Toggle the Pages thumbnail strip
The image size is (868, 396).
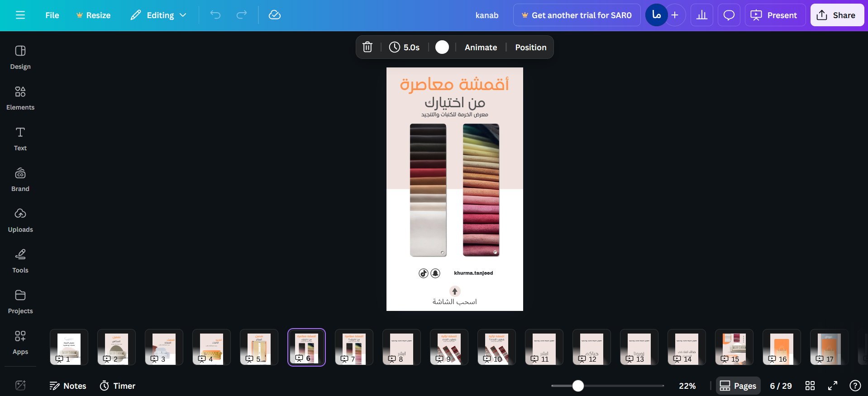738,386
